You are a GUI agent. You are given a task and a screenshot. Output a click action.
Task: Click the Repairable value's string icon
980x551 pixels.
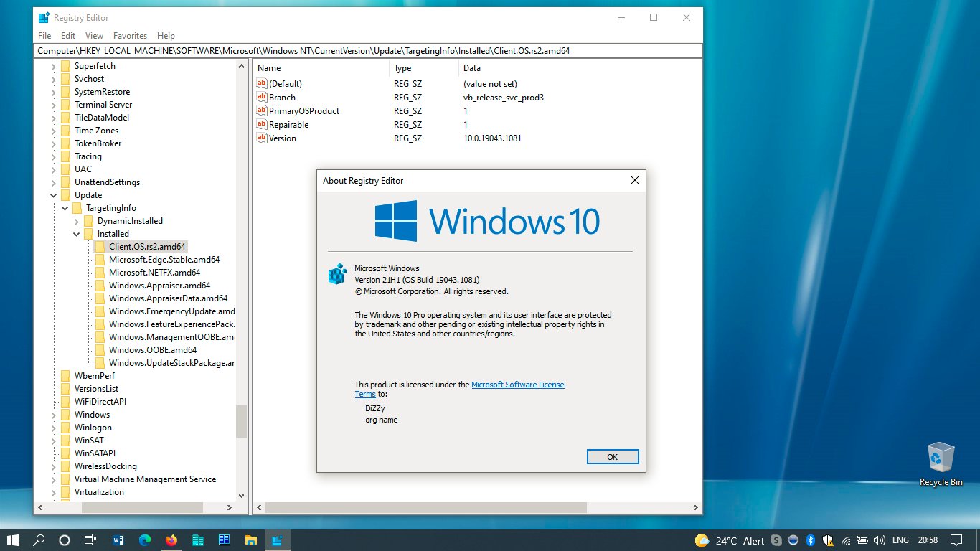[262, 124]
